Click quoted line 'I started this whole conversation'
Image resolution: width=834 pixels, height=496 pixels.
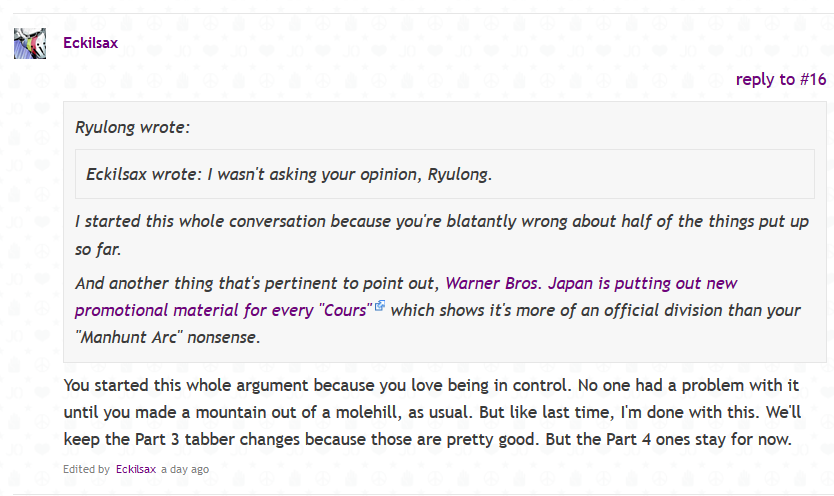coord(199,221)
